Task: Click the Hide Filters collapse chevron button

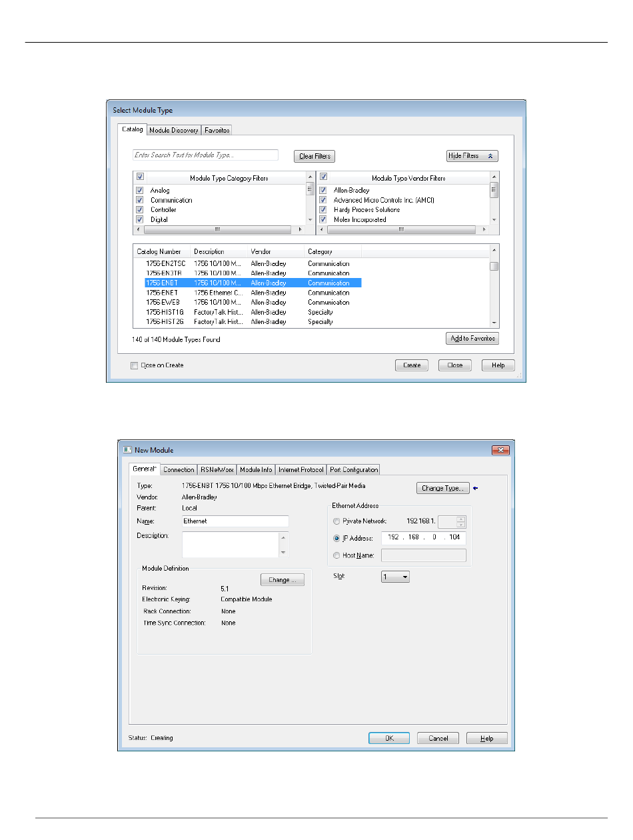Action: [472, 156]
